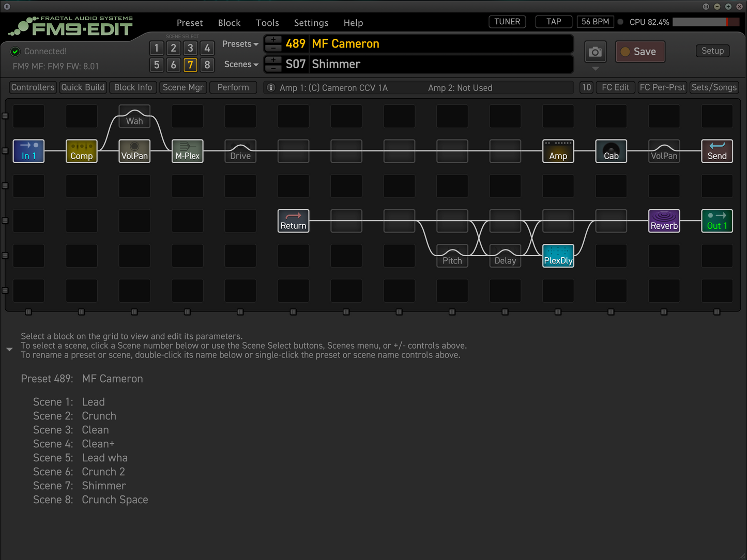Viewport: 747px width, 560px height.
Task: Click the preset name MF Cameron field
Action: (x=441, y=44)
